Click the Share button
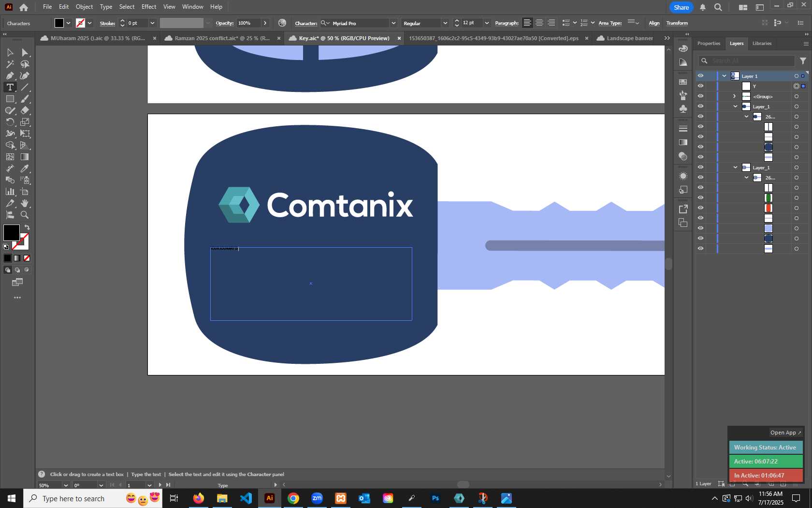The image size is (812, 508). coord(681,7)
